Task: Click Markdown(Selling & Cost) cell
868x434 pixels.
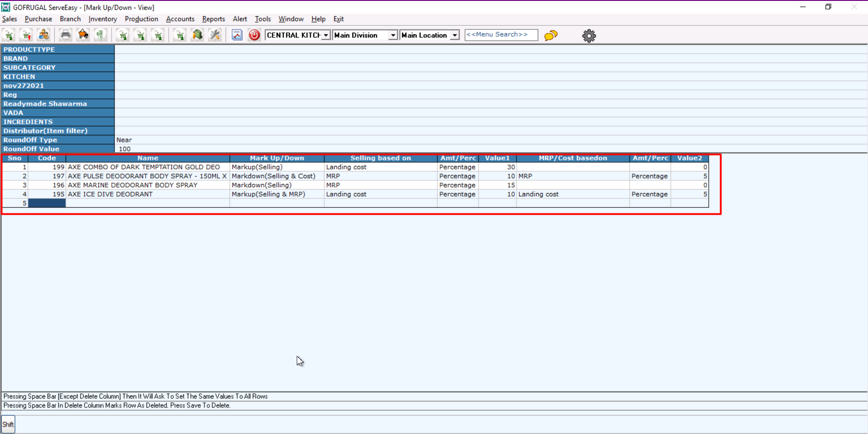Action: pyautogui.click(x=277, y=176)
